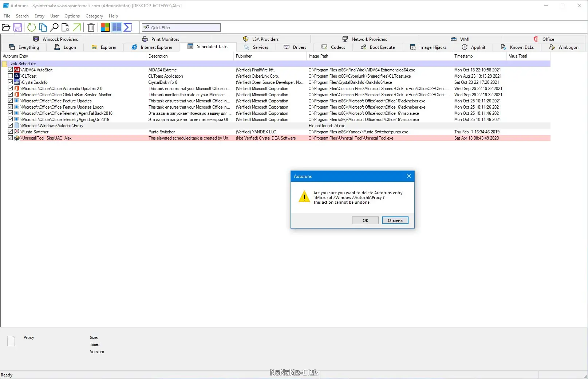This screenshot has height=379, width=588.
Task: Toggle the blue Windows entries filter icon
Action: tap(117, 27)
